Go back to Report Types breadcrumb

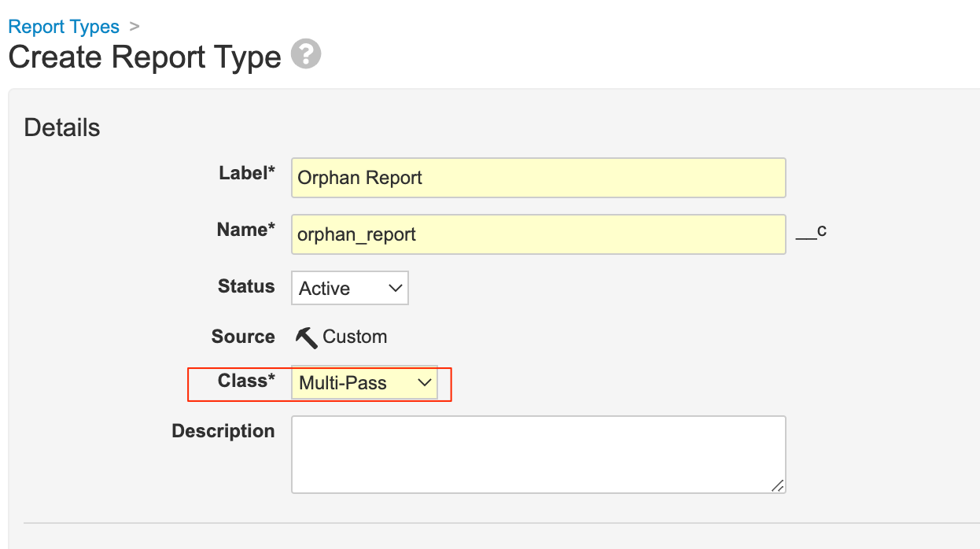(x=64, y=27)
